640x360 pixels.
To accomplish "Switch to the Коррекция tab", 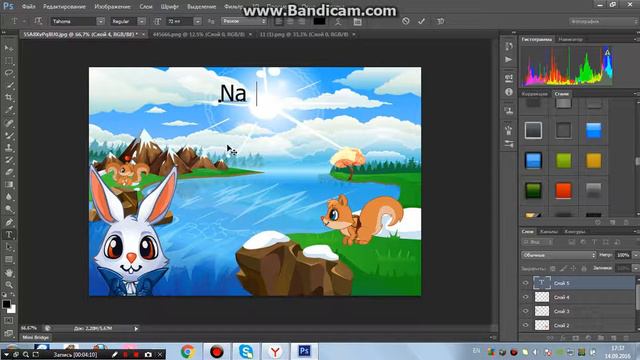I will click(x=534, y=93).
